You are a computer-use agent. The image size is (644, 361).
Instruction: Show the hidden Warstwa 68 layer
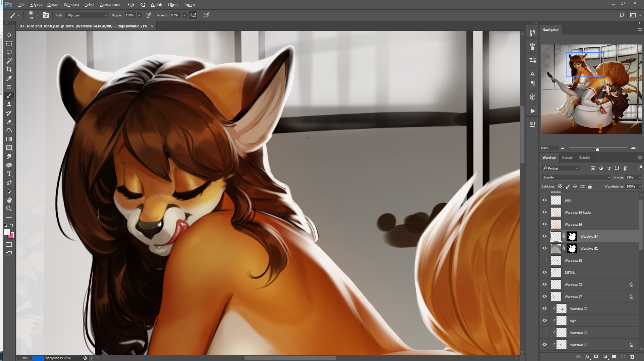click(544, 260)
